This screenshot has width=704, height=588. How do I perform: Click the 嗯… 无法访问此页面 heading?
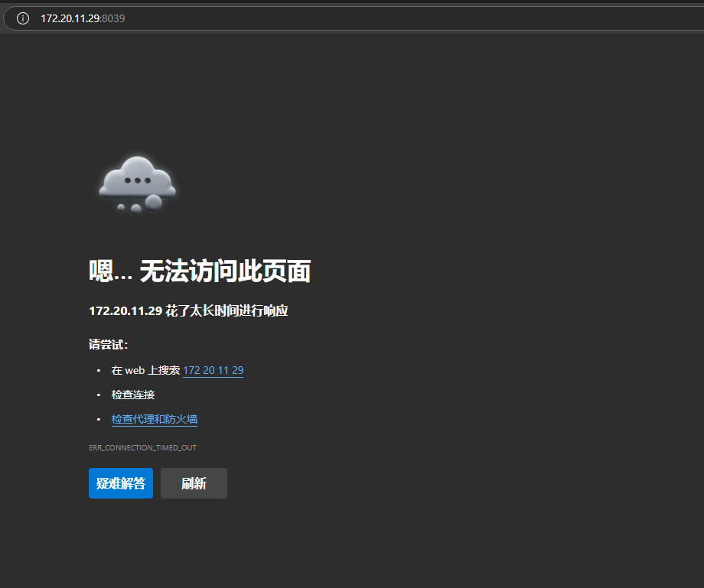pos(200,271)
